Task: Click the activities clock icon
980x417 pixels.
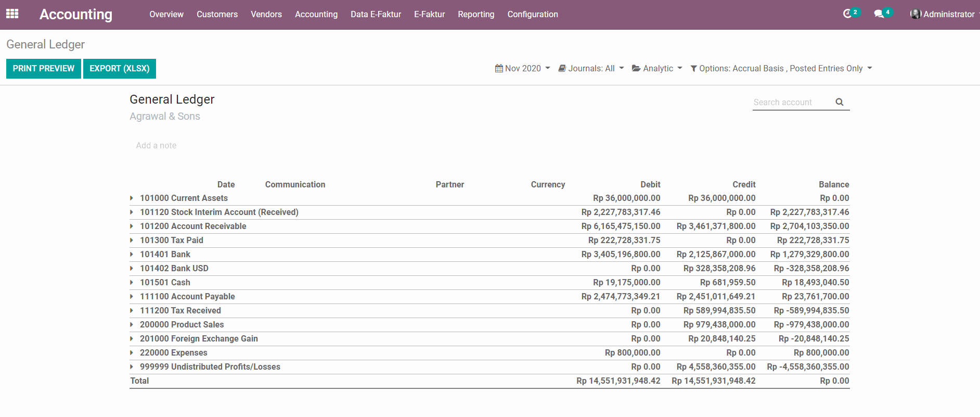Action: pos(847,14)
